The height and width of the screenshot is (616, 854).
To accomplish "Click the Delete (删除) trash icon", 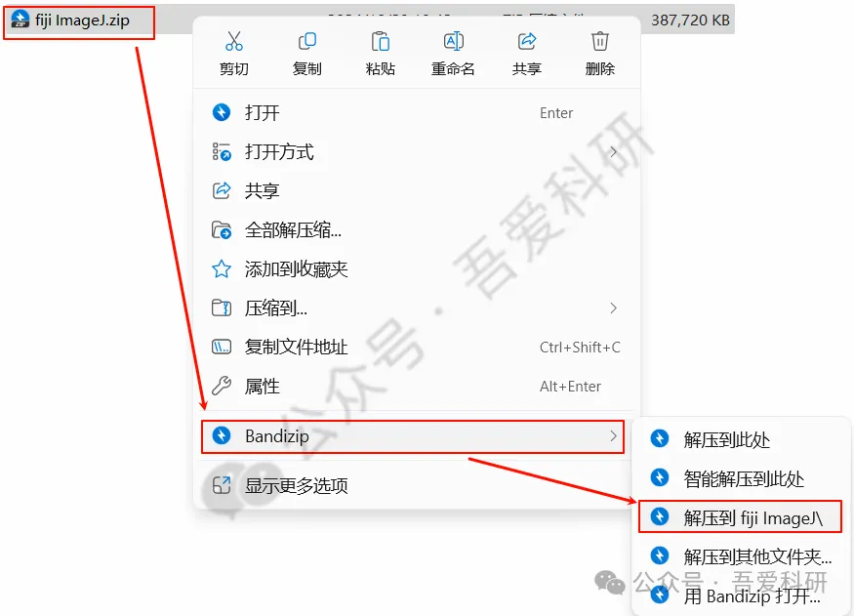I will coord(599,41).
